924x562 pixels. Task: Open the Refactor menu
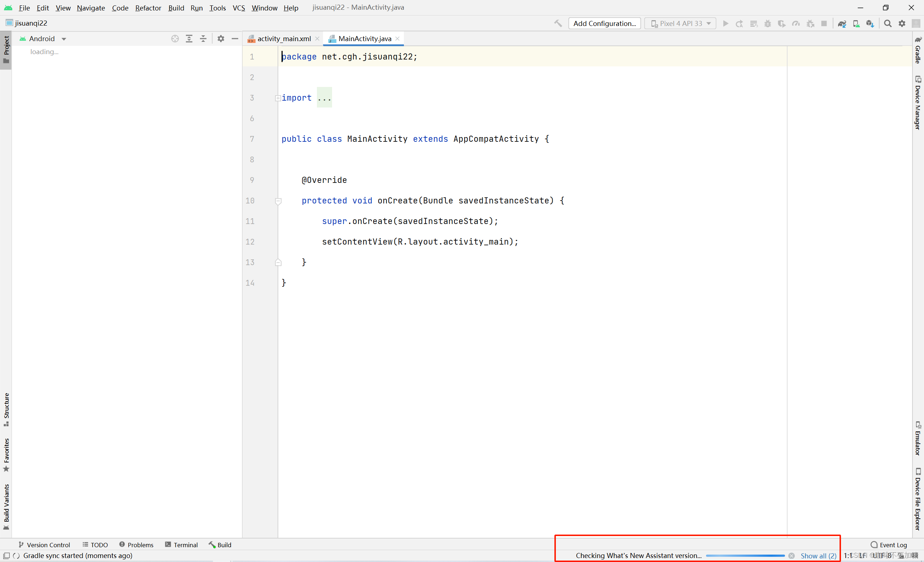[148, 8]
